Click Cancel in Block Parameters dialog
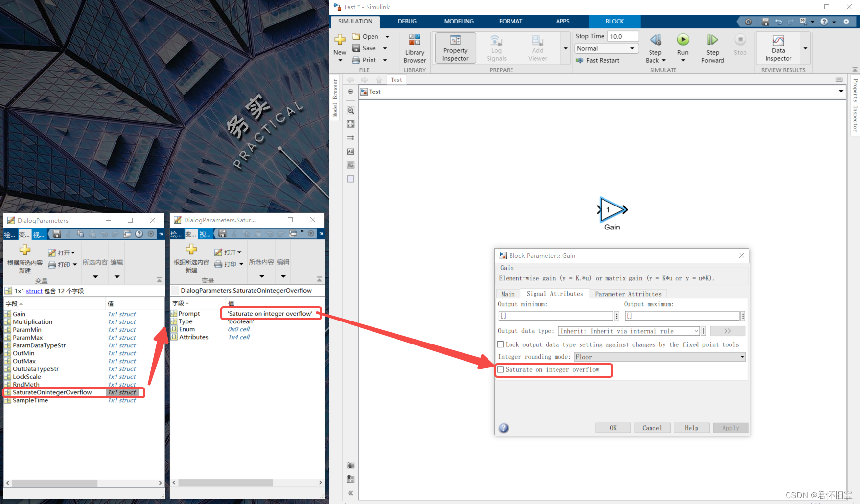 [x=652, y=428]
